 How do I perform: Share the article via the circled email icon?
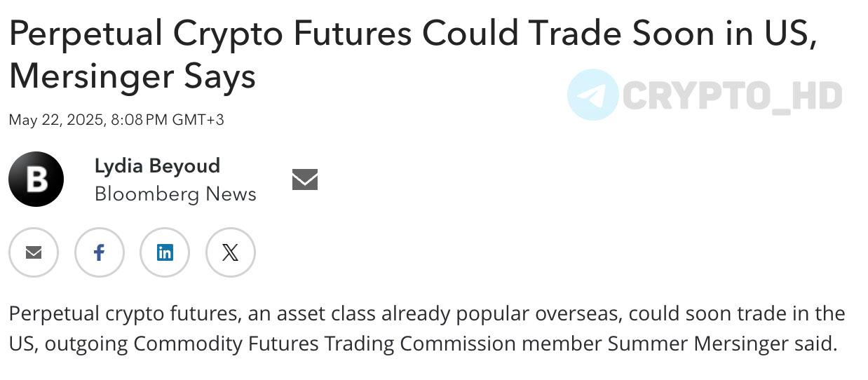(34, 252)
